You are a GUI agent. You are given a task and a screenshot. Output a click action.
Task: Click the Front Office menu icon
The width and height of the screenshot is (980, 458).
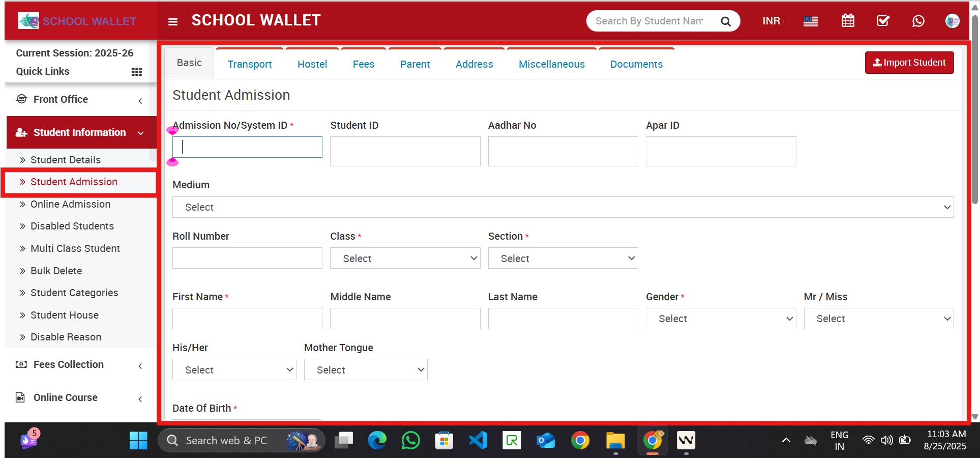(x=21, y=99)
